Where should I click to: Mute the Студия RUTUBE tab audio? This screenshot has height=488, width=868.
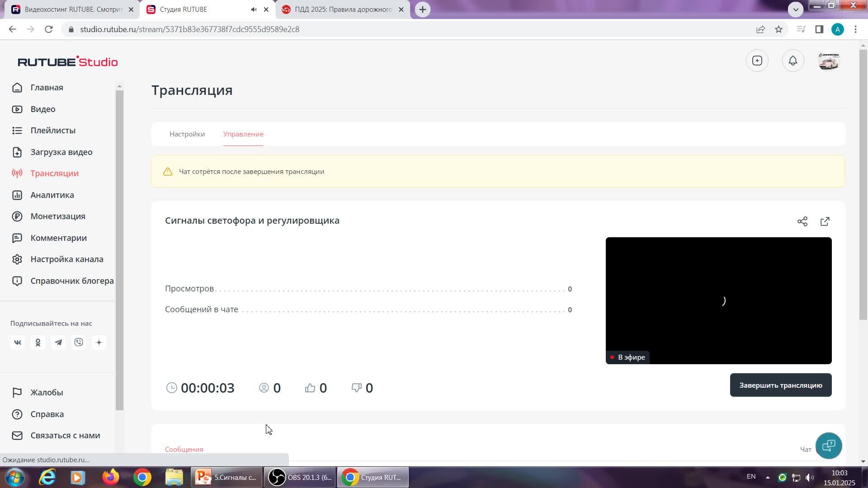coord(254,9)
